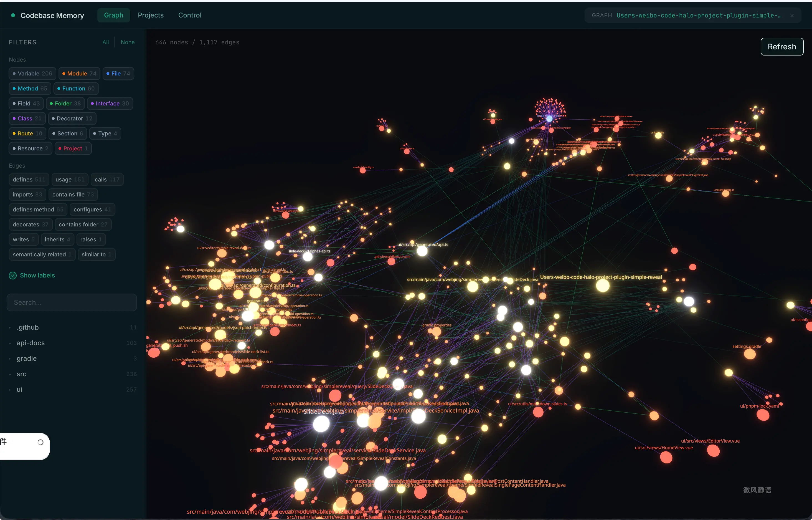Select the gradle.properties graph node
This screenshot has height=520, width=812.
(437, 331)
